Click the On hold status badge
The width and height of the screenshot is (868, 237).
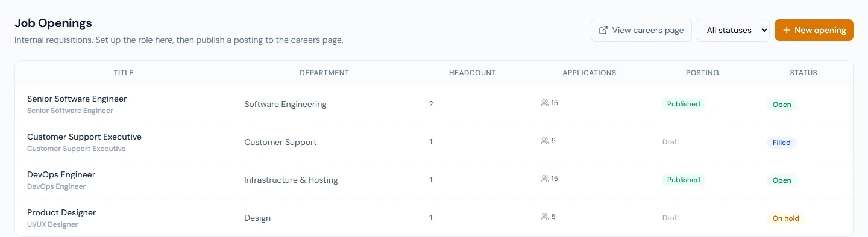tap(786, 218)
